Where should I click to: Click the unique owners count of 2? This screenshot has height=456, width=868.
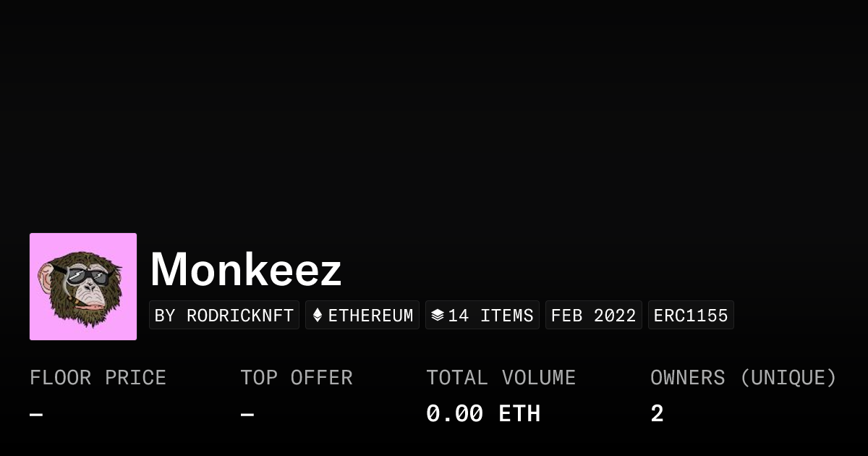(x=657, y=414)
